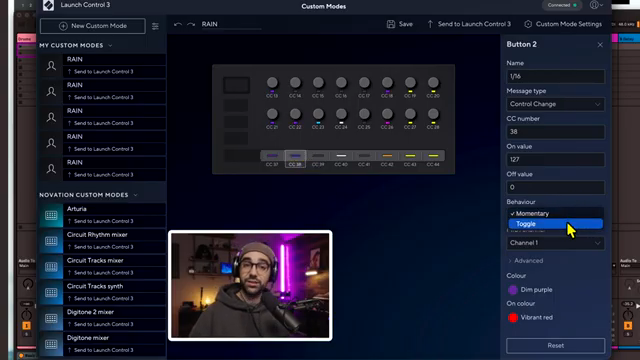Open the Circuit Tracks mixer mode

click(x=95, y=260)
